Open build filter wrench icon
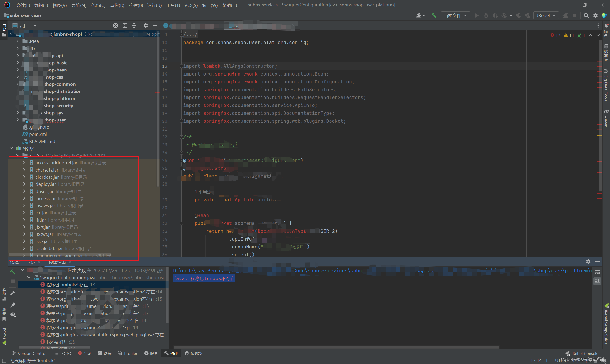The image size is (610, 364). pos(13,293)
